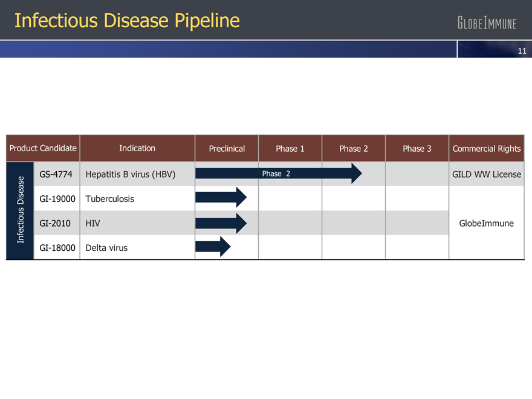This screenshot has height=399, width=532.
Task: Select the HIV preclinical progress arrow
Action: 221,223
